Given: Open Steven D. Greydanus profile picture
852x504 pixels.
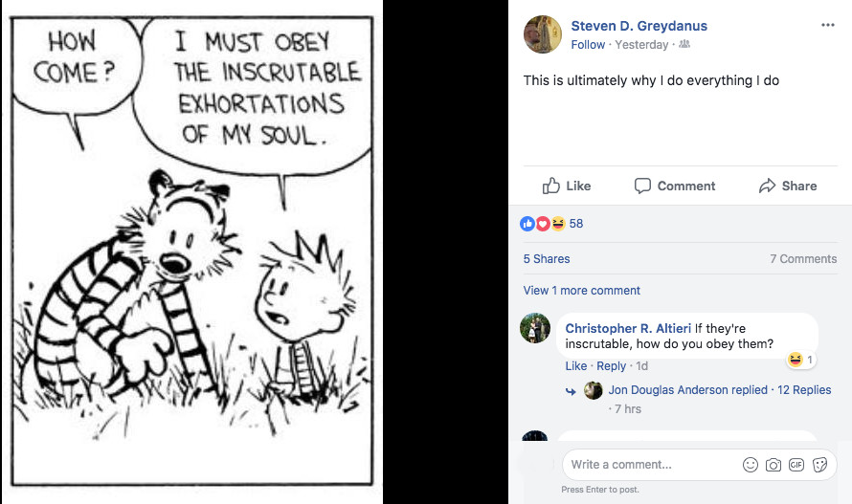Looking at the screenshot, I should point(542,34).
